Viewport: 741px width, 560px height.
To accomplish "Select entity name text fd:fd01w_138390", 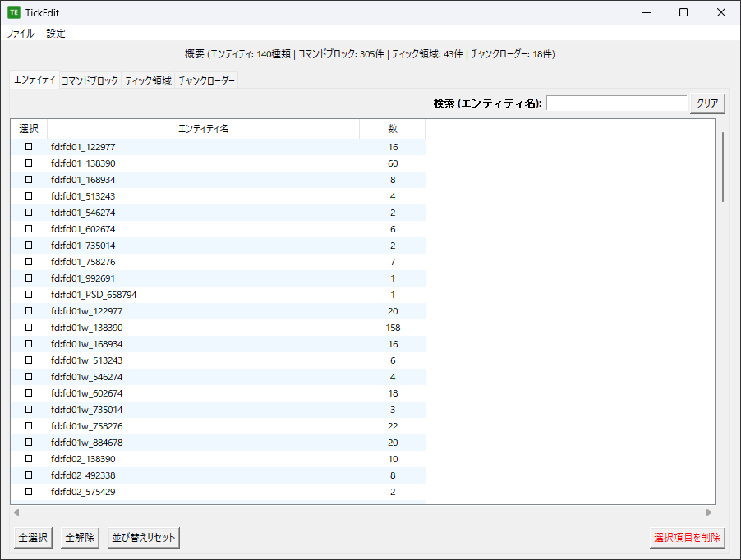I will (x=87, y=328).
